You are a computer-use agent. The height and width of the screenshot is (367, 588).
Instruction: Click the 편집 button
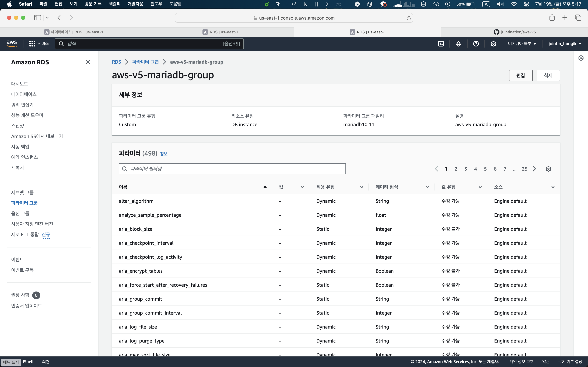pyautogui.click(x=520, y=75)
